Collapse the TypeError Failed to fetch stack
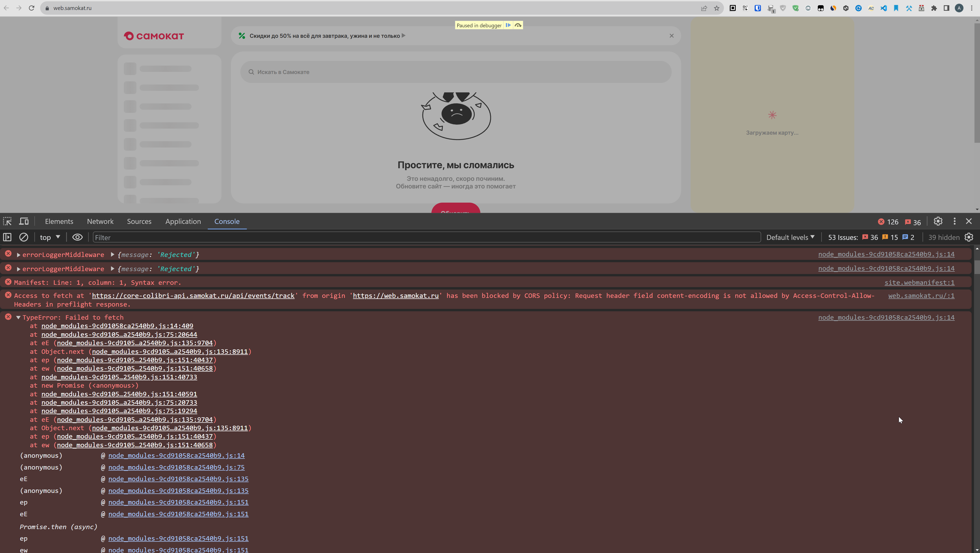The width and height of the screenshot is (980, 553). [x=18, y=317]
